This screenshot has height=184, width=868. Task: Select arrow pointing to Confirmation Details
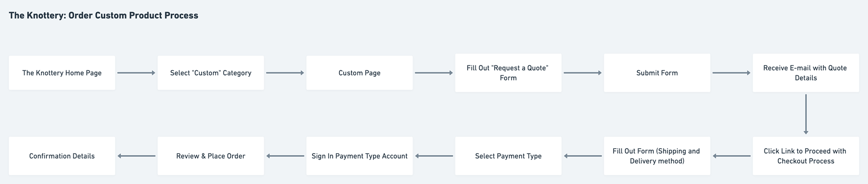(136, 156)
